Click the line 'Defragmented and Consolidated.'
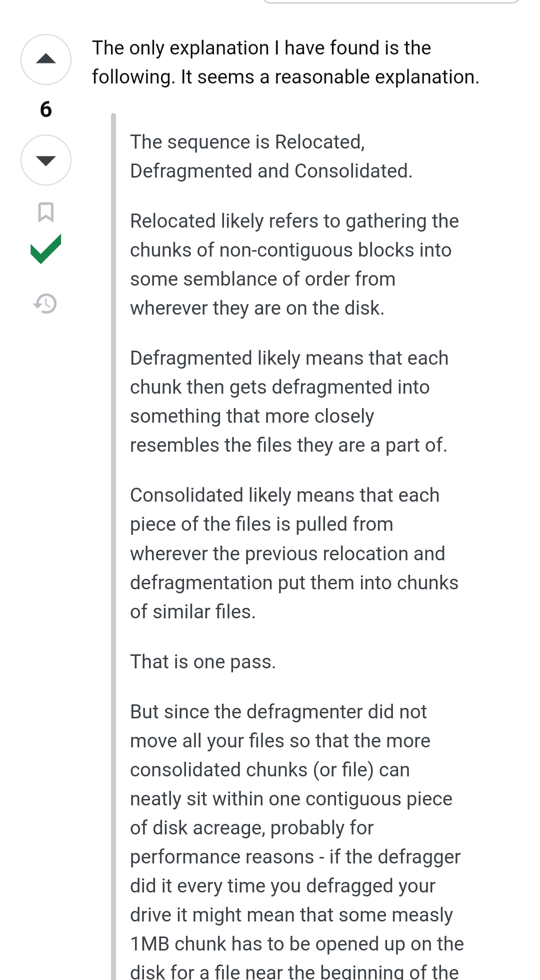 pyautogui.click(x=271, y=171)
